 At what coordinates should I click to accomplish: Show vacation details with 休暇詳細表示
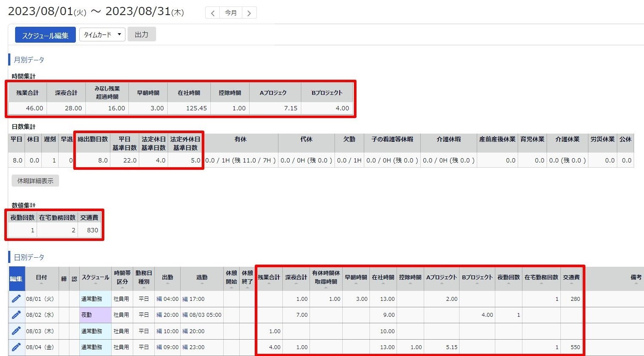tap(35, 181)
